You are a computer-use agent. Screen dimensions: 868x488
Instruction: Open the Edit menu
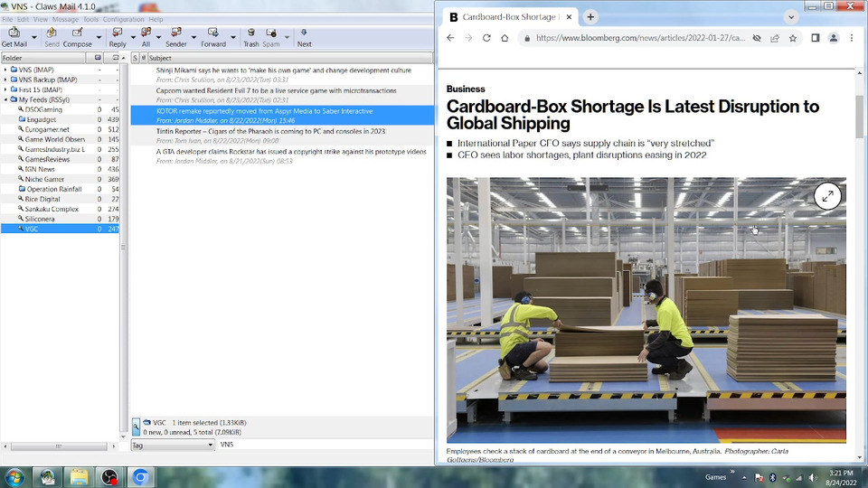23,19
